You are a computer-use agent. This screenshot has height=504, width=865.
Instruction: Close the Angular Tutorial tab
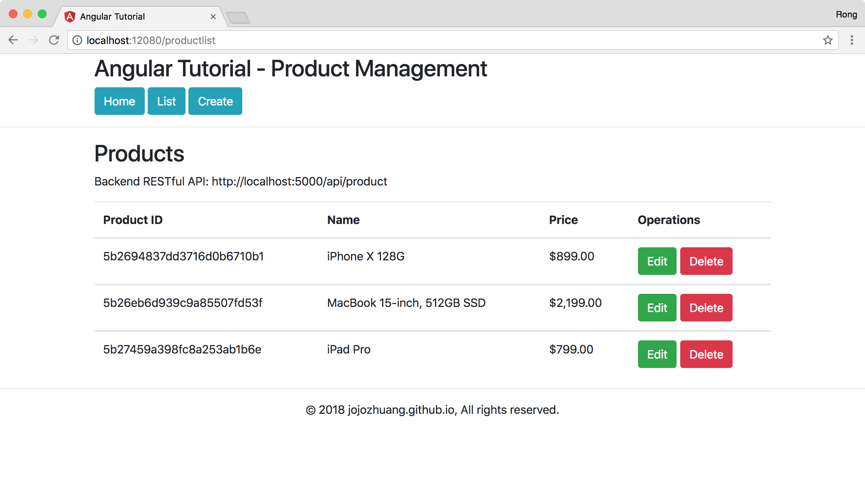[x=213, y=17]
